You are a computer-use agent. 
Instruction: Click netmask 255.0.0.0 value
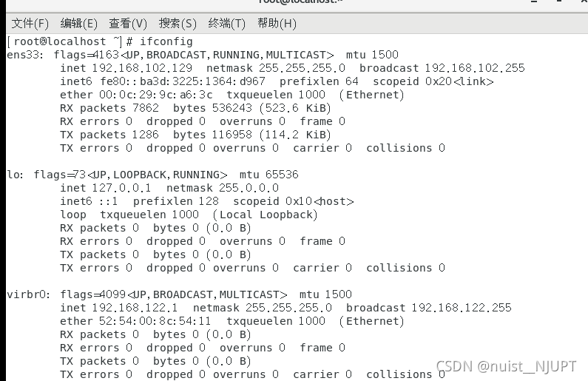[x=249, y=188]
